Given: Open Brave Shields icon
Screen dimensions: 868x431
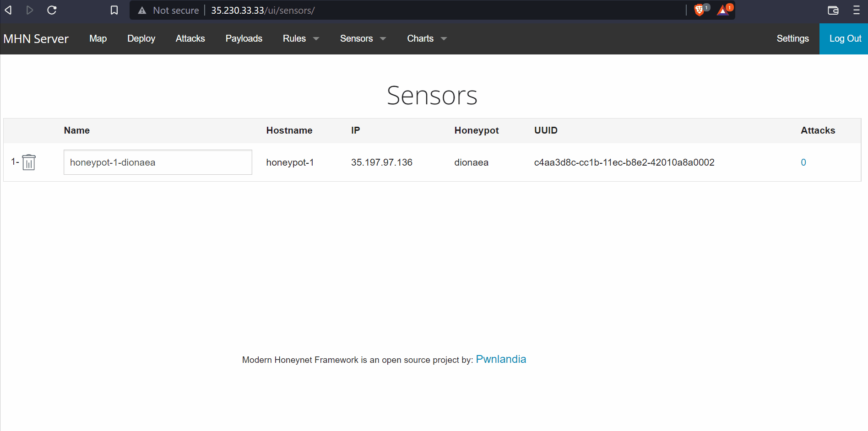Looking at the screenshot, I should (x=700, y=10).
